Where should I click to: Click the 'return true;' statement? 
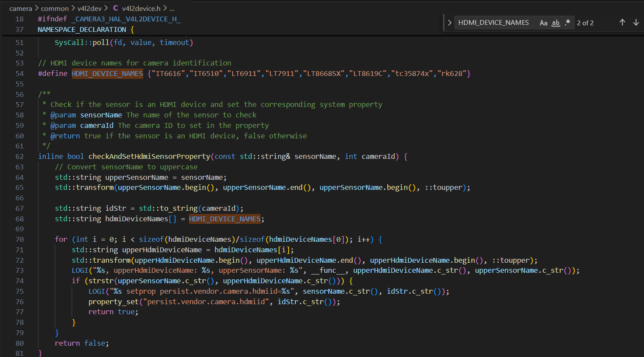pyautogui.click(x=114, y=312)
